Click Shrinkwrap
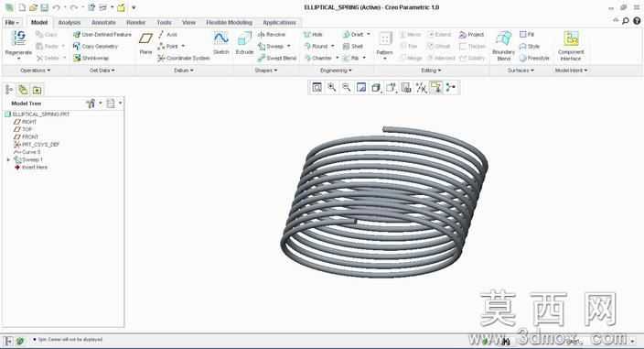The height and width of the screenshot is (349, 644). (x=91, y=58)
